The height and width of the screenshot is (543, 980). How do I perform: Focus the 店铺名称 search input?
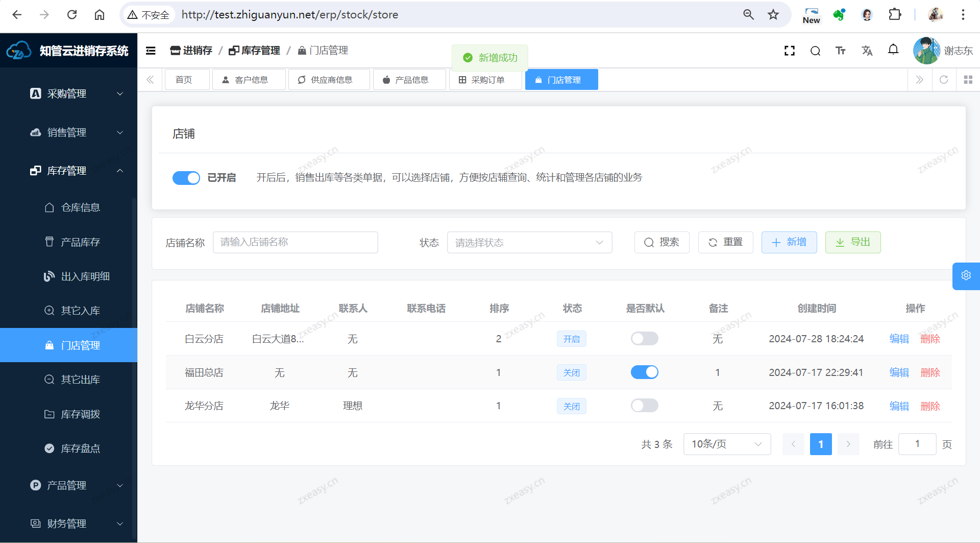coord(295,242)
